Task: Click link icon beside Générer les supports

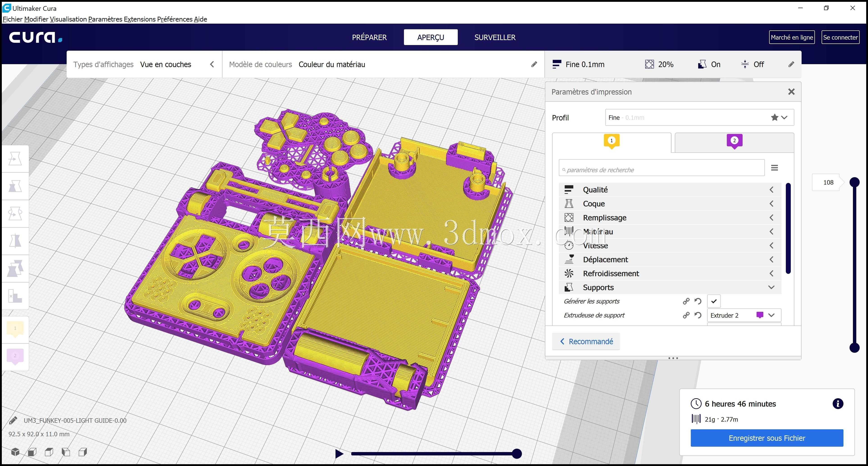Action: click(686, 301)
